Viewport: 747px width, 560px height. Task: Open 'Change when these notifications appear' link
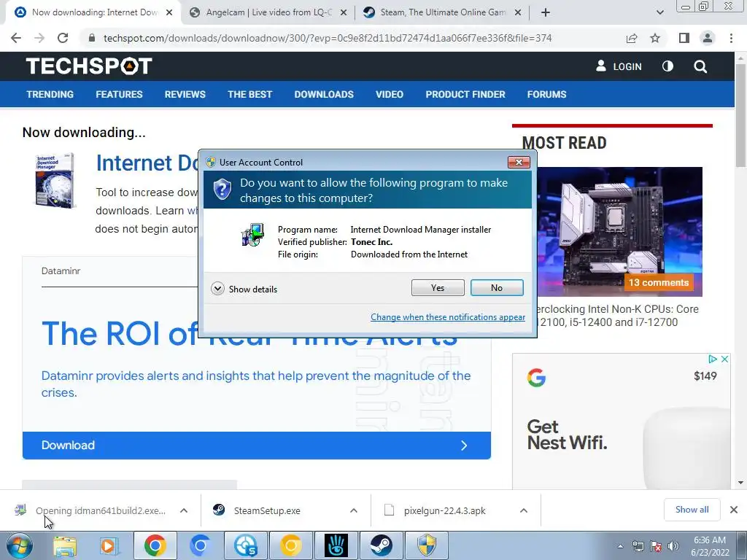pos(448,317)
